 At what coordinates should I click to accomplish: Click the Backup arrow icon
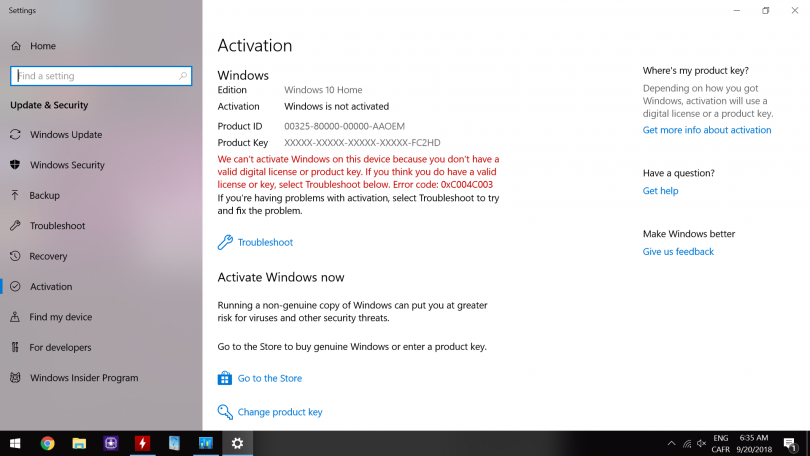pos(16,196)
